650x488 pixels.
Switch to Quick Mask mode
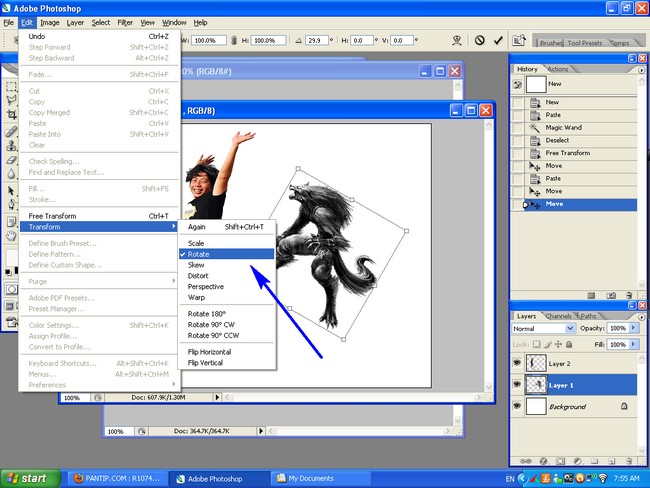click(12, 289)
